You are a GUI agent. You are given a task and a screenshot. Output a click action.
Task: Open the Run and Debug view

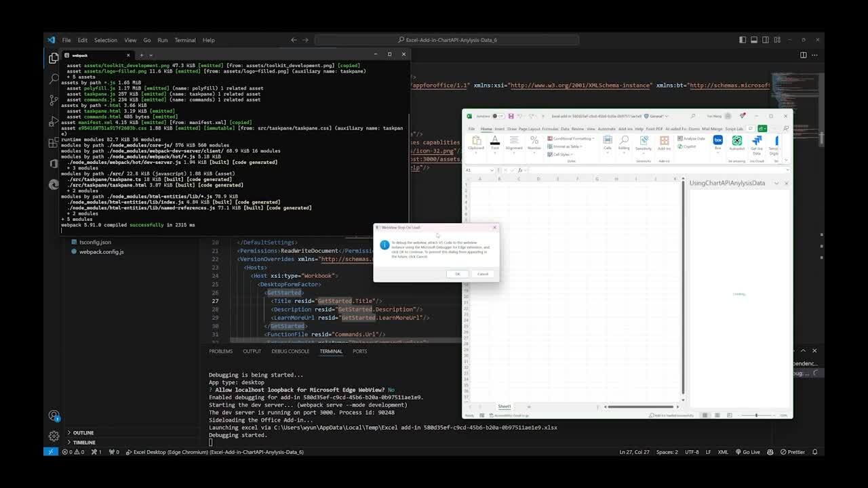pyautogui.click(x=54, y=121)
